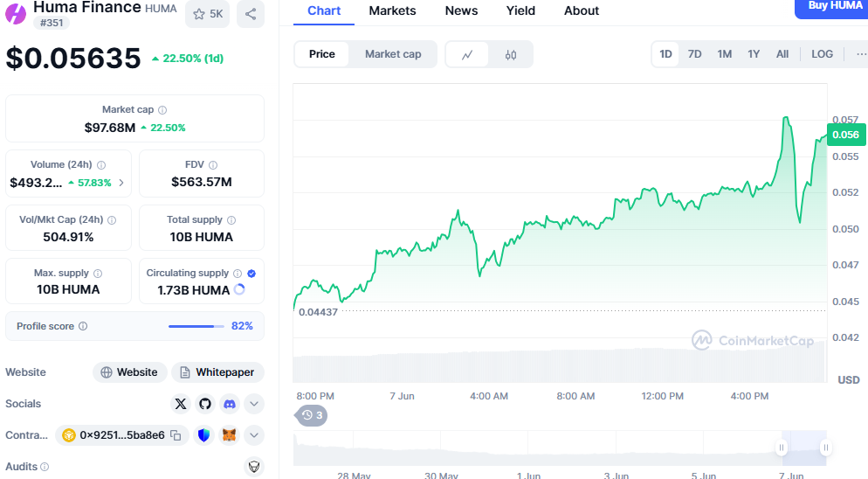Open the About tab
This screenshot has height=479, width=868.
click(x=582, y=10)
